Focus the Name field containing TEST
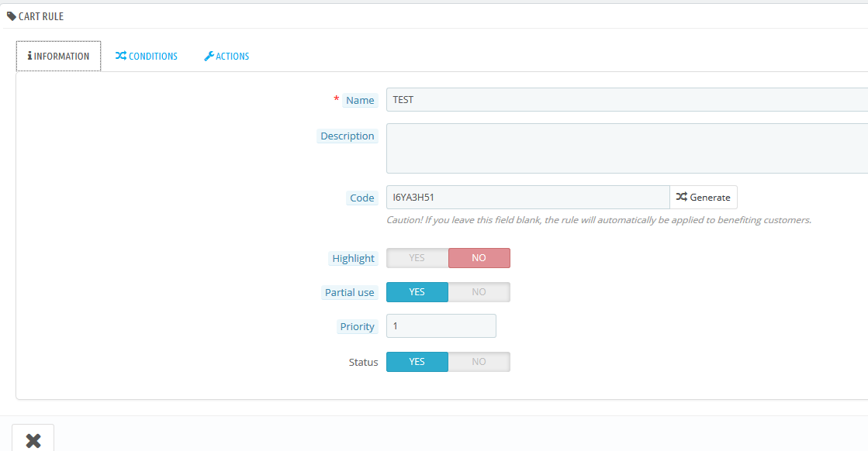The image size is (868, 451). [x=628, y=99]
